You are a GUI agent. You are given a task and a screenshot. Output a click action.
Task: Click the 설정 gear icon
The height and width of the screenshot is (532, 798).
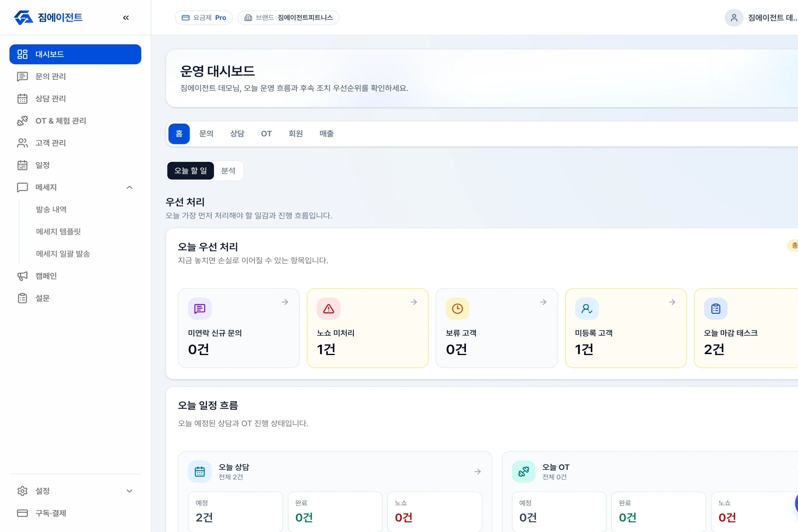click(x=22, y=491)
